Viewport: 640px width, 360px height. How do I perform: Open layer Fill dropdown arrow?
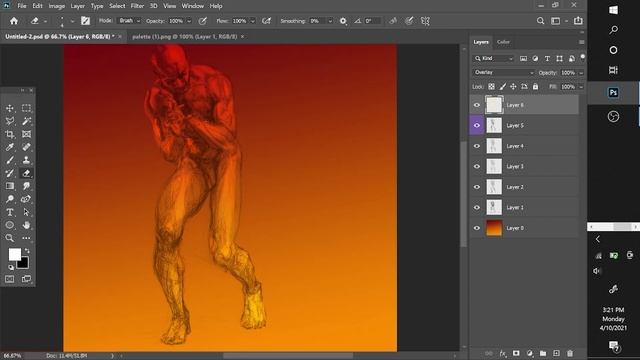(x=581, y=87)
